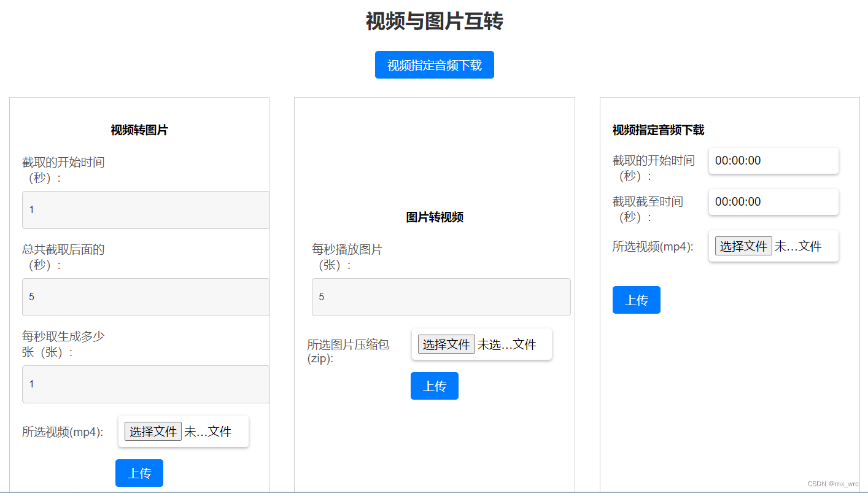Click 上传 button in the 视频转图片 panel
The height and width of the screenshot is (493, 868).
pos(139,473)
